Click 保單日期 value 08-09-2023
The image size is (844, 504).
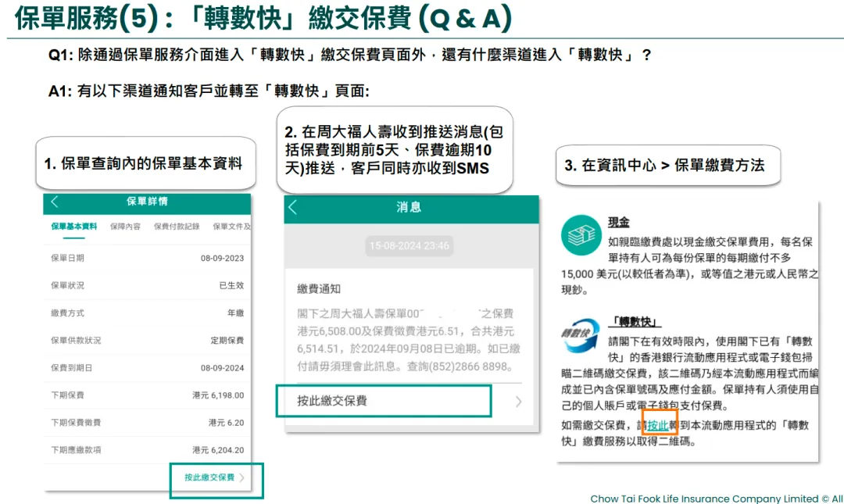tap(222, 259)
